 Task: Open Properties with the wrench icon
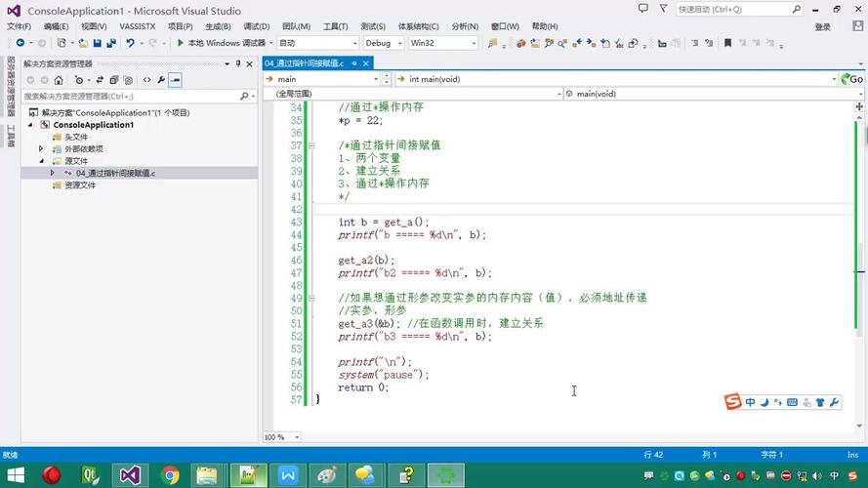pos(161,80)
